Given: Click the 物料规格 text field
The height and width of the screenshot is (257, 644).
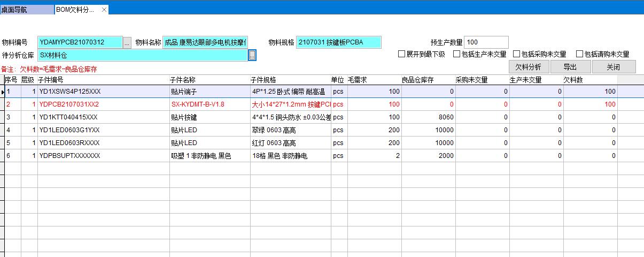Looking at the screenshot, I should click(339, 42).
